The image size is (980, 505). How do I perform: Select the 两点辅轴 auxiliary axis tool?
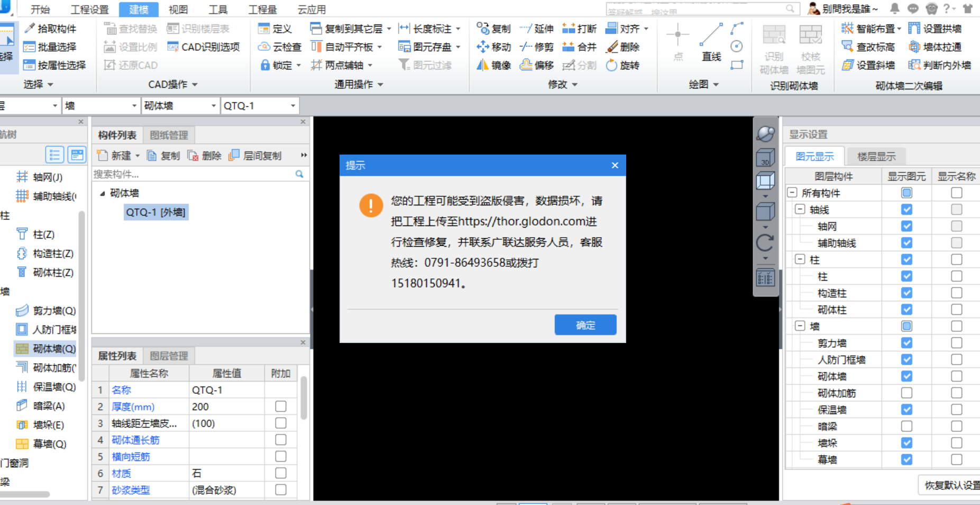click(342, 65)
